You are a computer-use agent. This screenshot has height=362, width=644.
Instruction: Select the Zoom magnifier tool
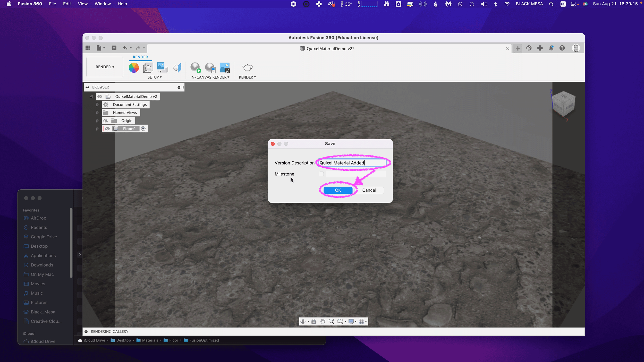[331, 321]
